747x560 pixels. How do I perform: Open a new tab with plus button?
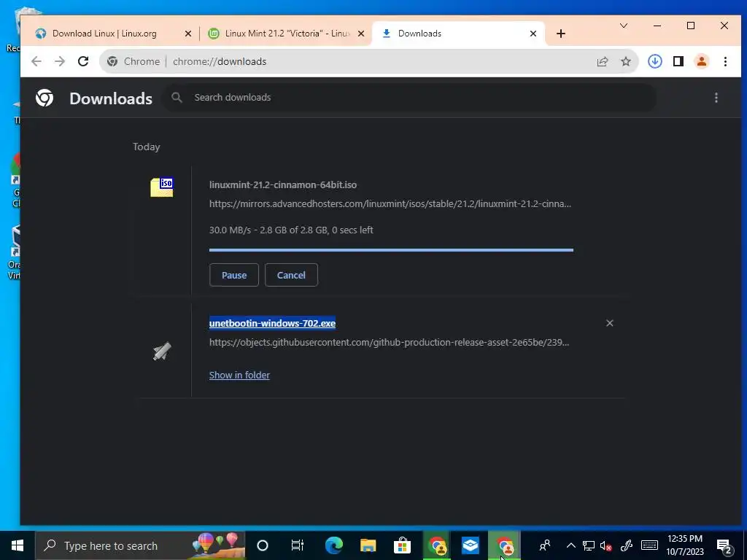(561, 34)
